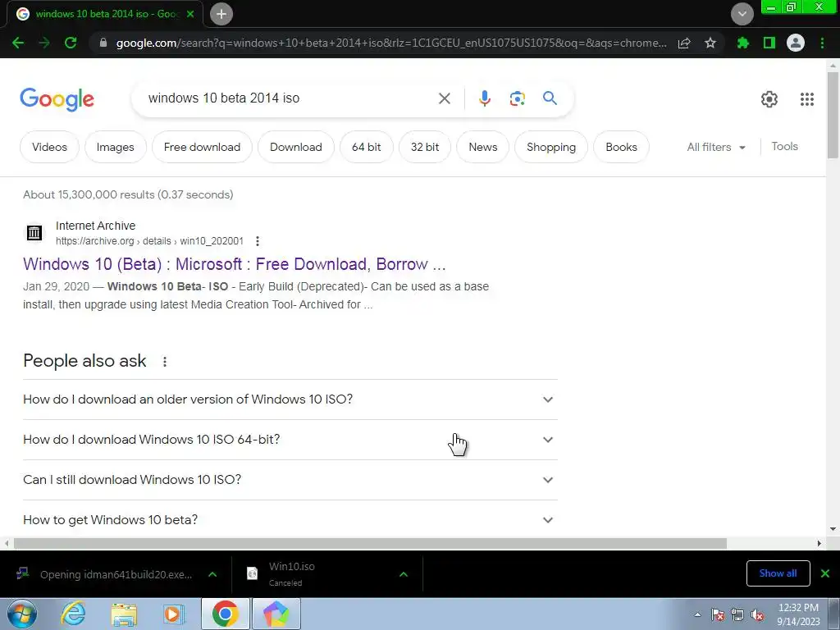Click the horizontal scrollbar thumb
The image size is (840, 630).
click(x=370, y=543)
